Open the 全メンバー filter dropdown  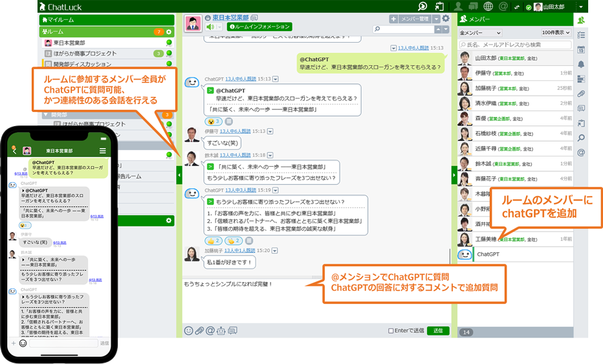click(x=480, y=33)
